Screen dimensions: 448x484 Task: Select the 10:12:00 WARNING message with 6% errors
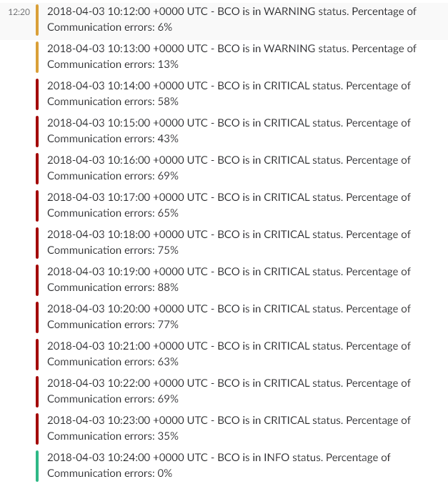tap(232, 19)
